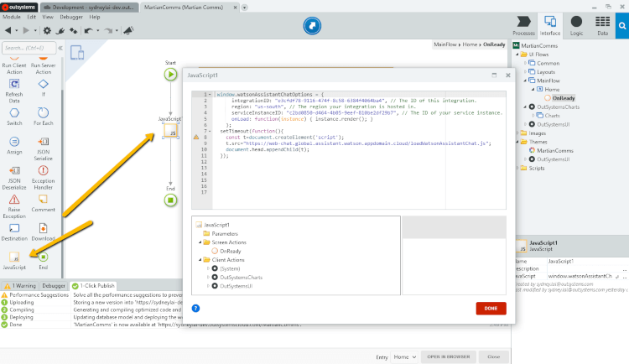Select the End tool in toolbox
The width and height of the screenshot is (629, 364).
pyautogui.click(x=44, y=261)
